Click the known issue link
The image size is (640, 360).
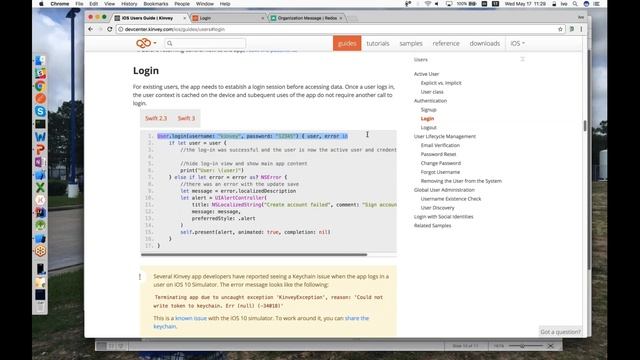coord(191,318)
